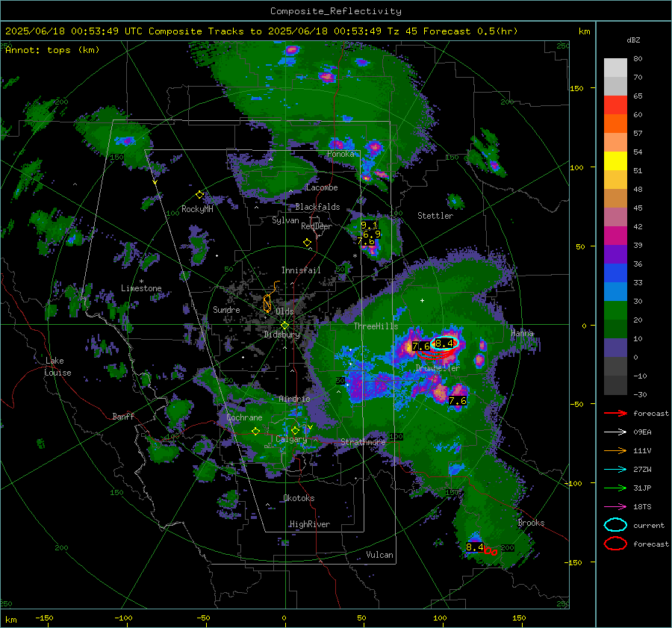This screenshot has width=672, height=628.
Task: Select the cyan storm ellipse labeled 8.4
Action: coord(446,343)
